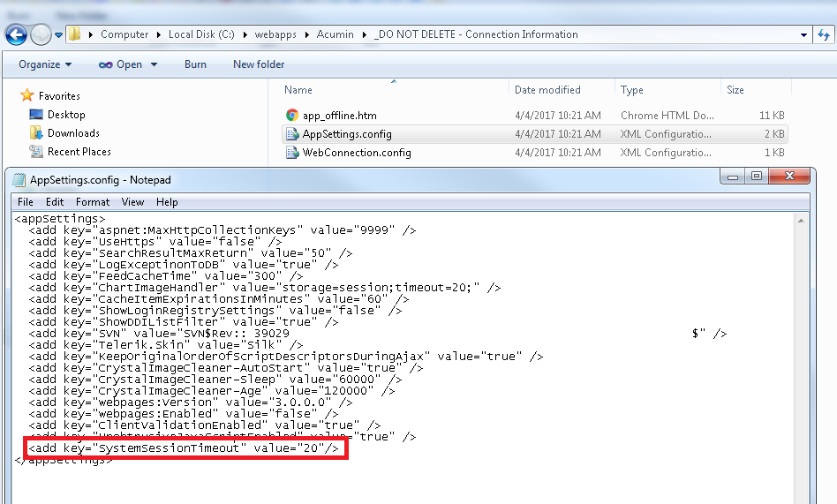
Task: Click the opening <appSettings> tag line
Action: pos(60,219)
